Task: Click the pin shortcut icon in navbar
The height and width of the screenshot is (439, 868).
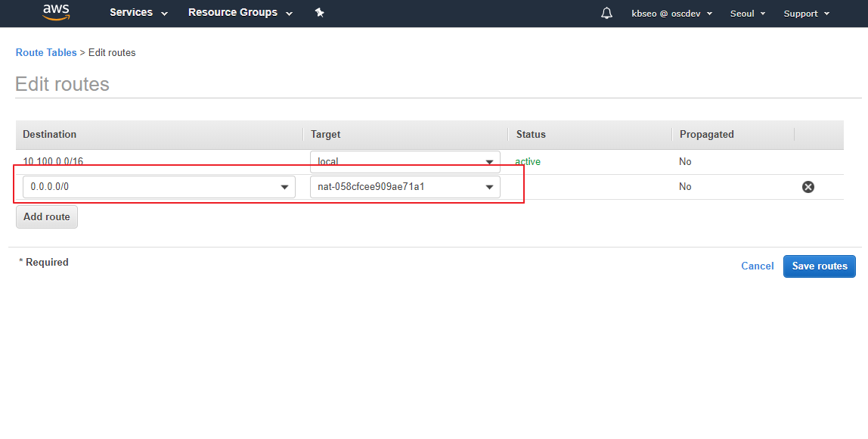Action: click(x=319, y=12)
